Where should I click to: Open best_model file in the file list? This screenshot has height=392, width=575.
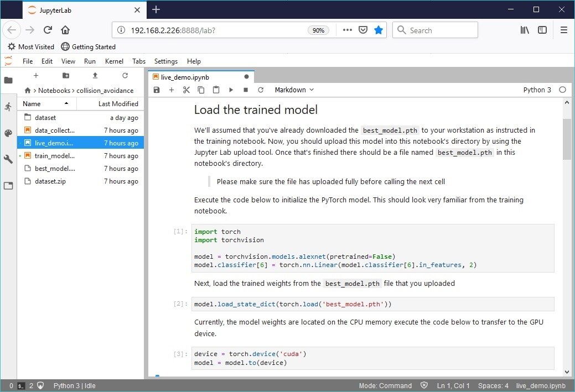[x=55, y=169]
